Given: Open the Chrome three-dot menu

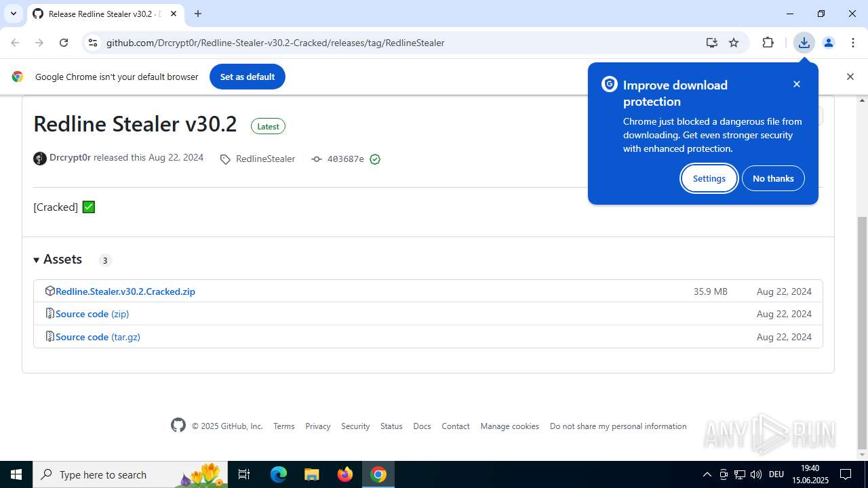Looking at the screenshot, I should [x=852, y=43].
